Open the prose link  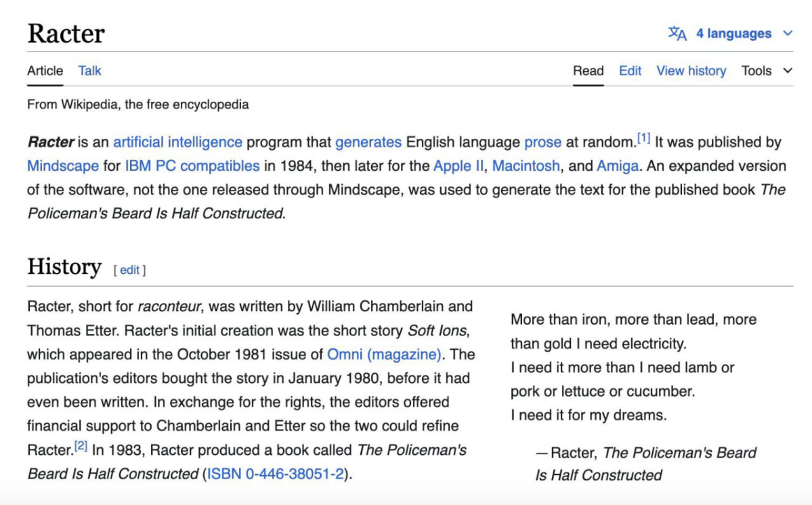coord(542,142)
